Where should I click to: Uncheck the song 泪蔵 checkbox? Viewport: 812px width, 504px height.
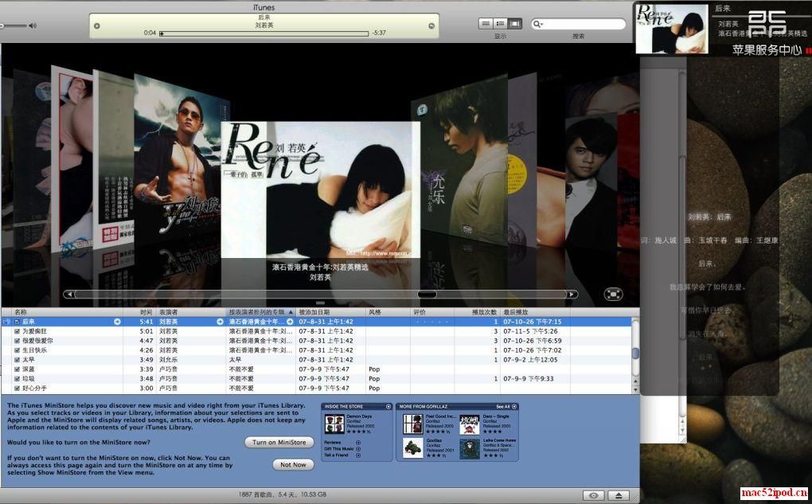pyautogui.click(x=17, y=369)
